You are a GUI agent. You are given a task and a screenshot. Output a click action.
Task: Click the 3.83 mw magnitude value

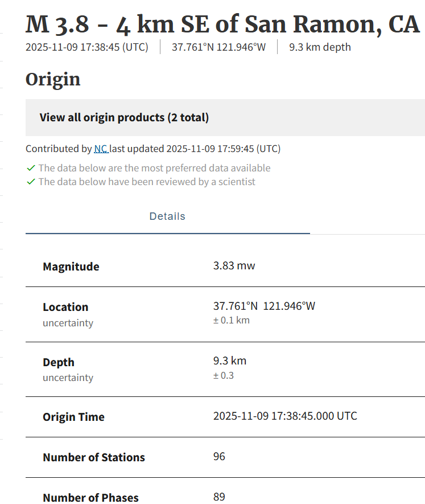234,265
